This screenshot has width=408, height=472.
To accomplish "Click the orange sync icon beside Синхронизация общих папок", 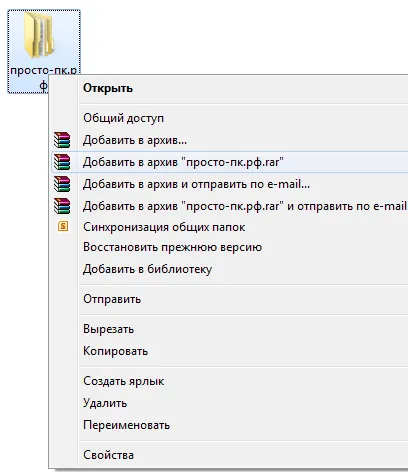I will click(x=63, y=227).
